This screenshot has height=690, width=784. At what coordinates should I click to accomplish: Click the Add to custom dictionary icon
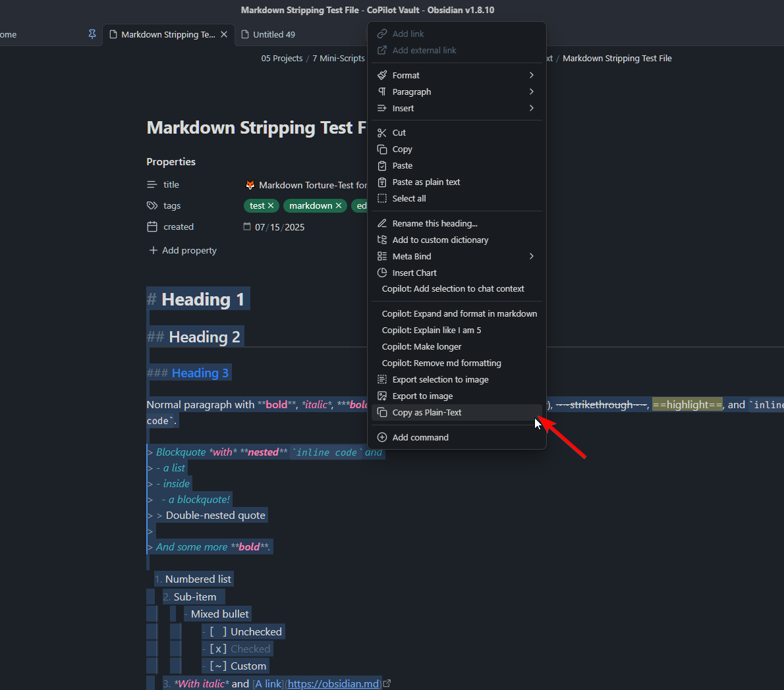(382, 240)
